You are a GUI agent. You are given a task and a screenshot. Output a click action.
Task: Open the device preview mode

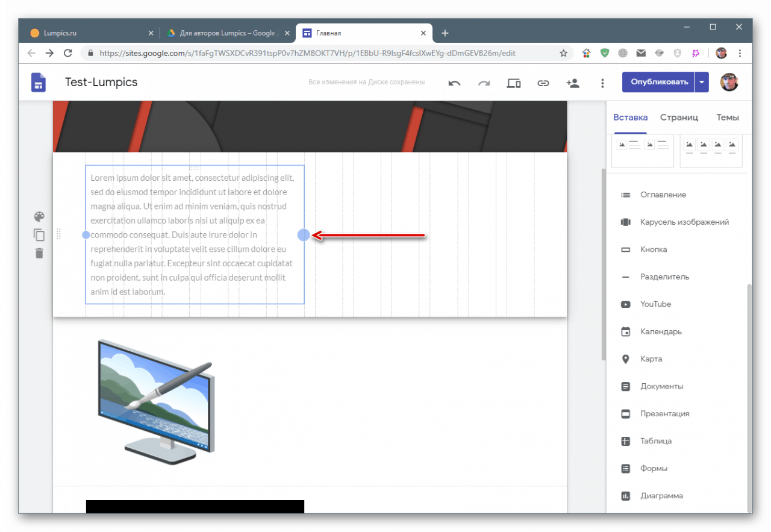(514, 83)
